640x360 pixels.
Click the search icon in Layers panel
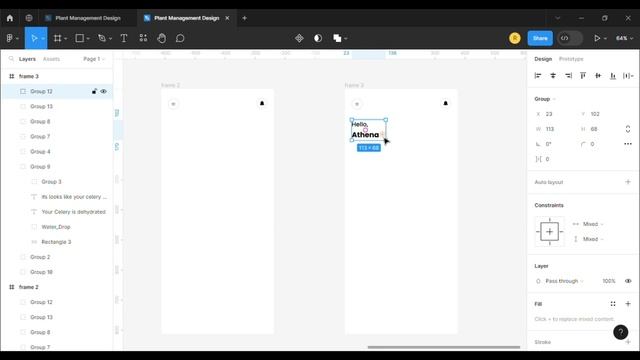(x=11, y=59)
